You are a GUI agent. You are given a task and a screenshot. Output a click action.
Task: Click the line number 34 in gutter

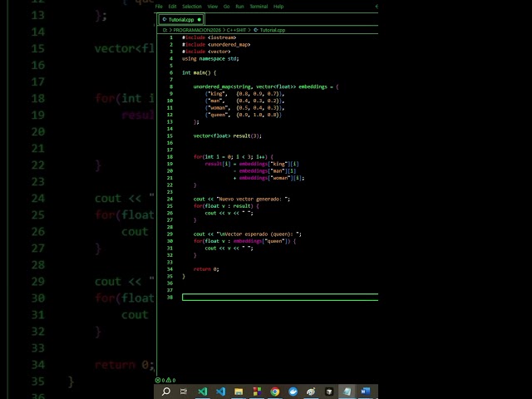point(170,269)
